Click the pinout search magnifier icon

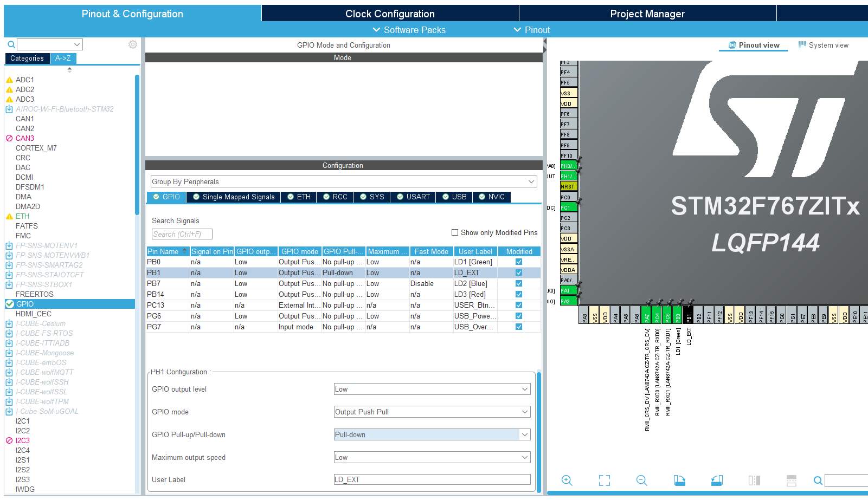[818, 480]
